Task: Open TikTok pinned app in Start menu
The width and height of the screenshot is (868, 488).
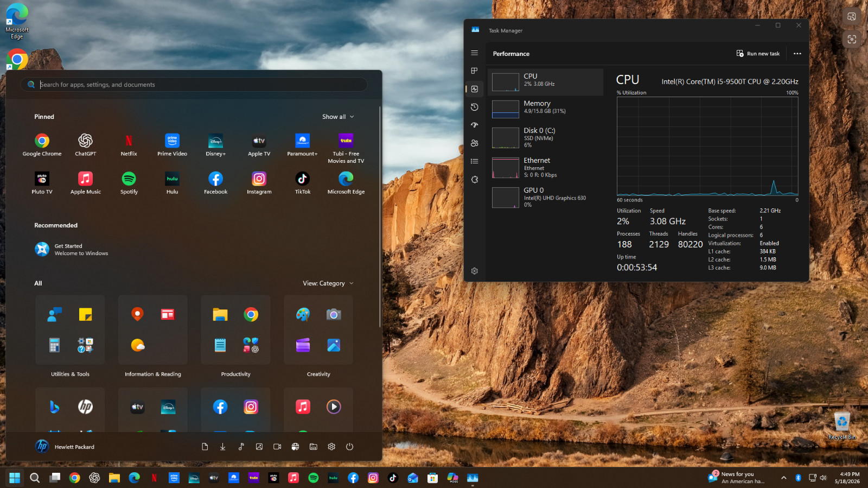Action: 302,183
